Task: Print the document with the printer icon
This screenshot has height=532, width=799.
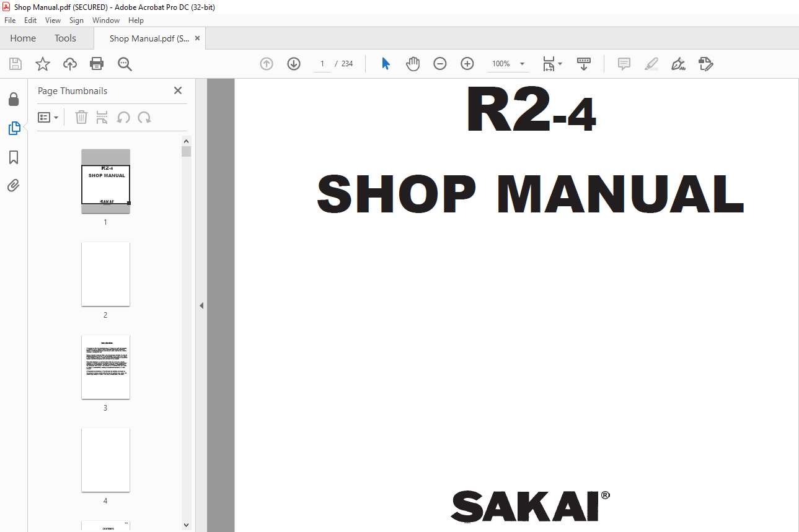Action: 97,64
